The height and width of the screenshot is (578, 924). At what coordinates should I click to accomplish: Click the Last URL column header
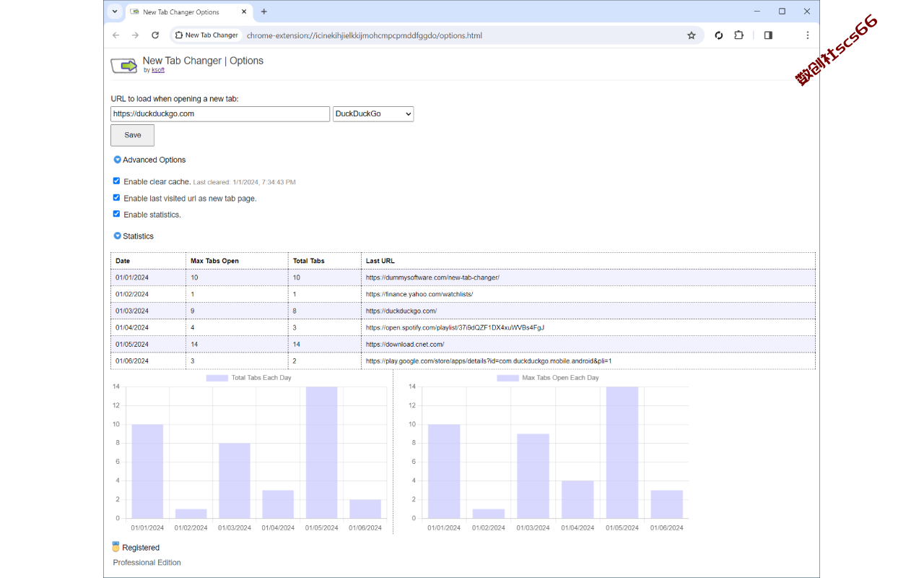point(588,261)
